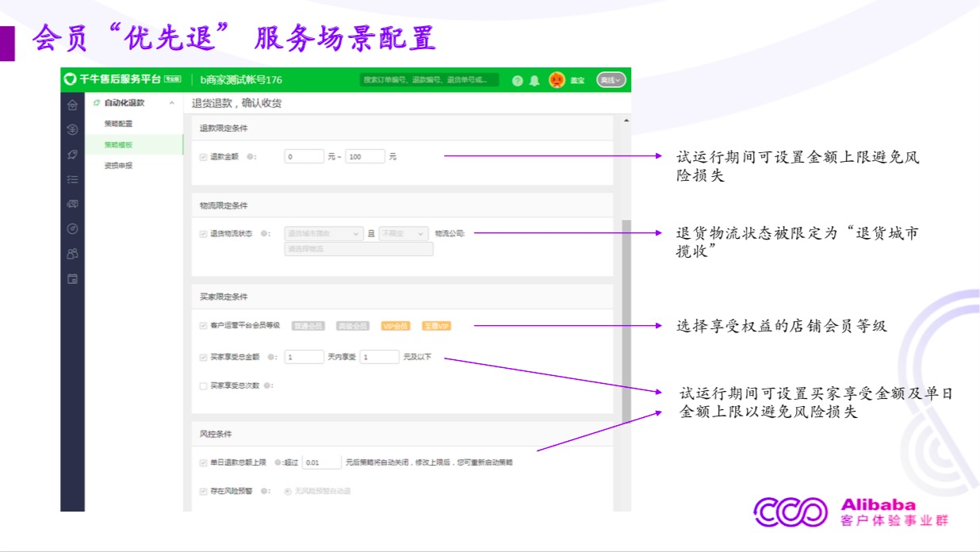The width and height of the screenshot is (980, 552).
Task: Toggle the 单日退款总额上限 checkbox
Action: click(203, 462)
